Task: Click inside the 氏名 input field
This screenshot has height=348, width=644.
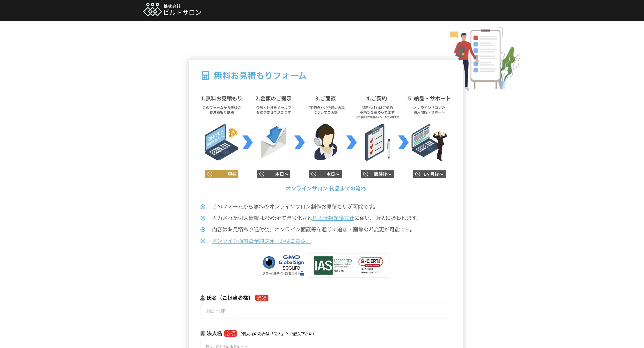Action: [325, 311]
